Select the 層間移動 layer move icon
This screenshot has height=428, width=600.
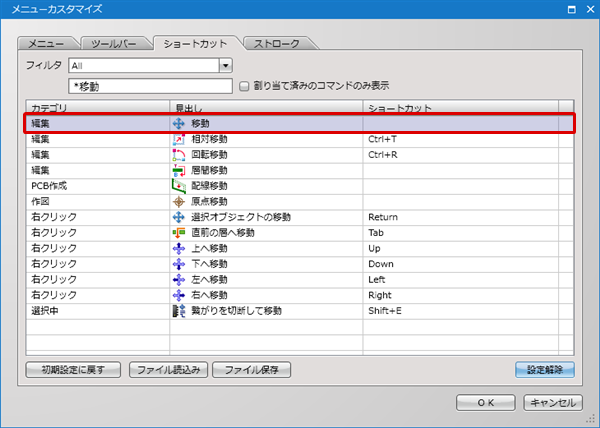tap(180, 170)
